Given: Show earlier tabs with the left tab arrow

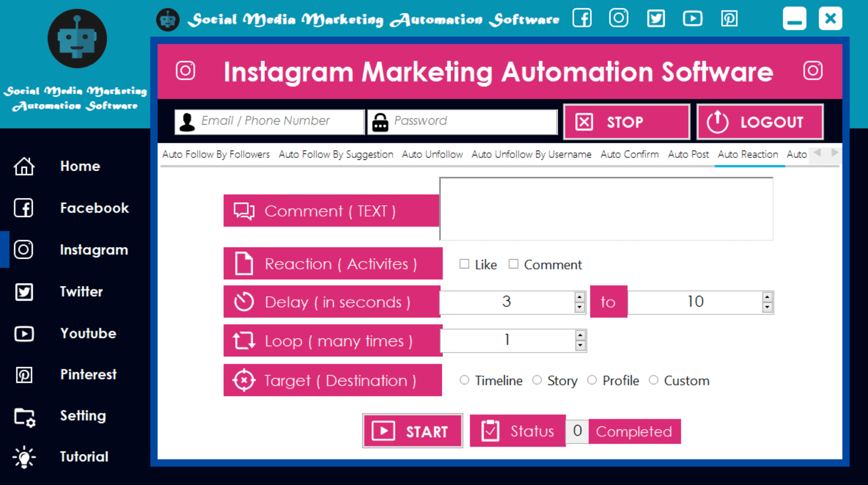Looking at the screenshot, I should [x=817, y=153].
